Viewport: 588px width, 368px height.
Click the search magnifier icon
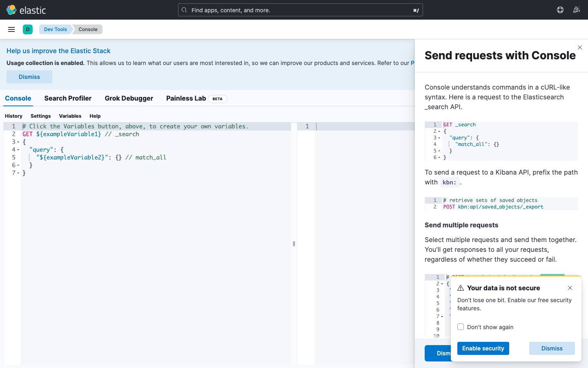pos(185,10)
